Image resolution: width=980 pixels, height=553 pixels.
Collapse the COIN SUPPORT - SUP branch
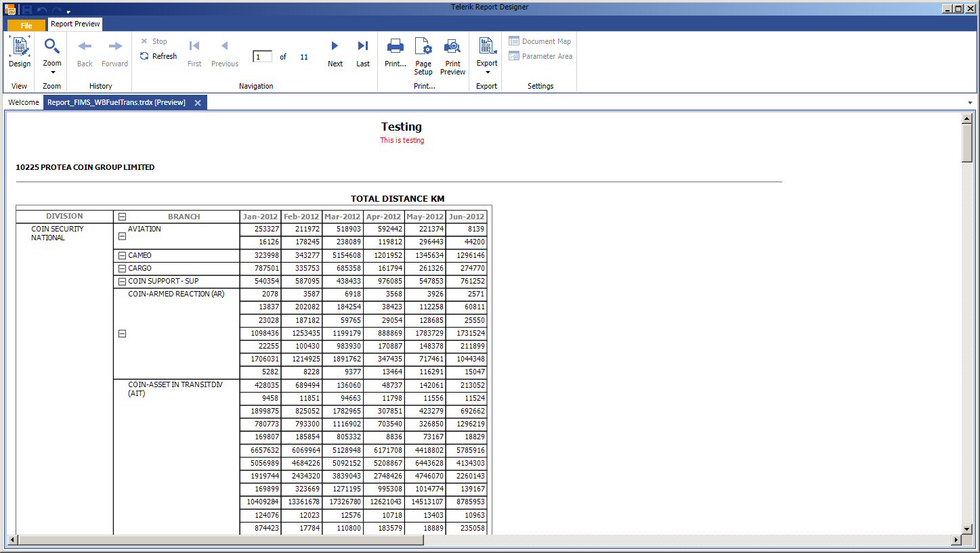coord(122,282)
